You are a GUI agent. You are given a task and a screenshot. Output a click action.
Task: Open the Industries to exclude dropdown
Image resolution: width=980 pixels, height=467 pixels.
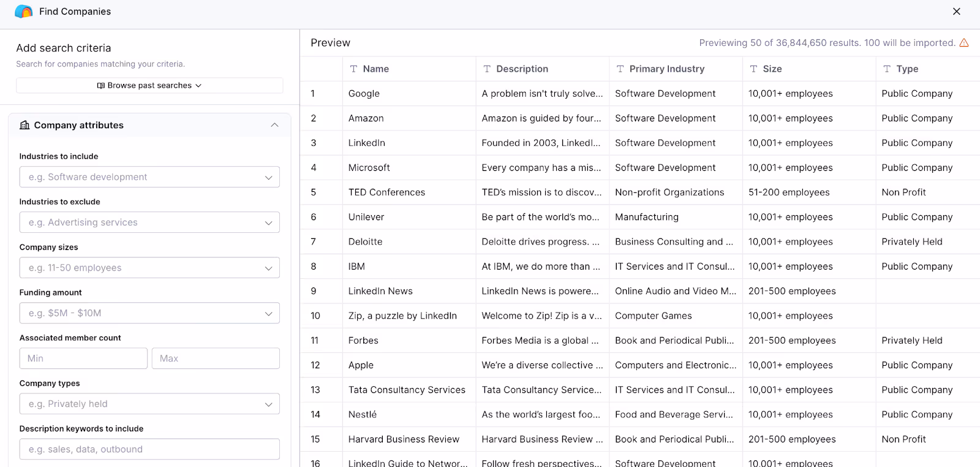point(149,222)
